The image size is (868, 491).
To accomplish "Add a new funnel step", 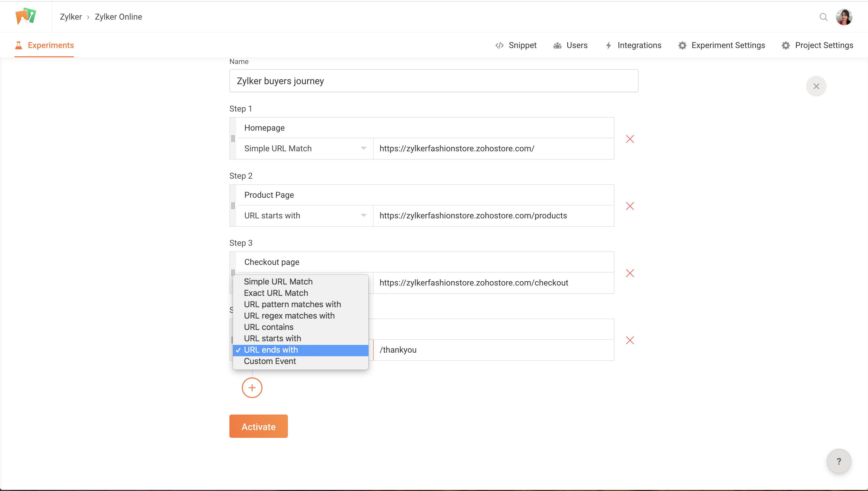I will pos(252,388).
